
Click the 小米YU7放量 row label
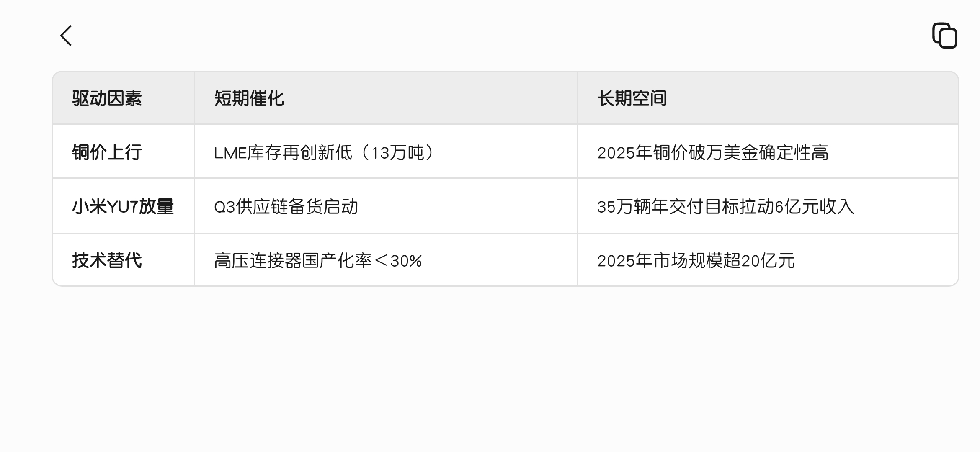coord(123,207)
